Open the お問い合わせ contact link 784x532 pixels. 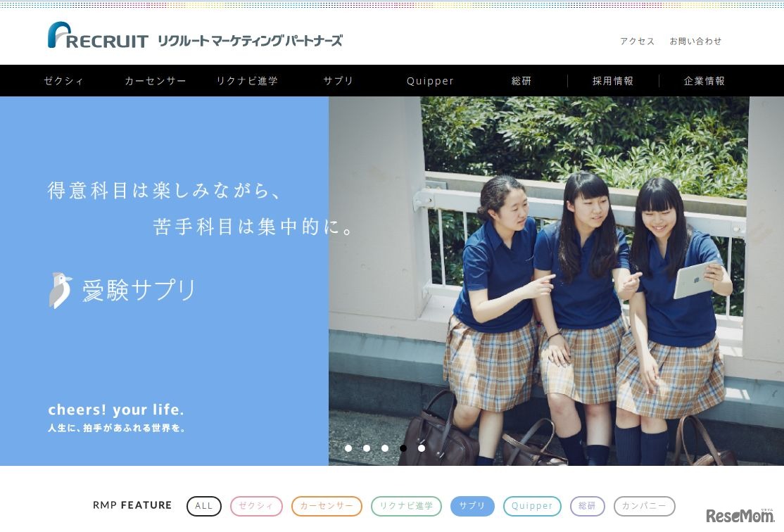click(695, 42)
